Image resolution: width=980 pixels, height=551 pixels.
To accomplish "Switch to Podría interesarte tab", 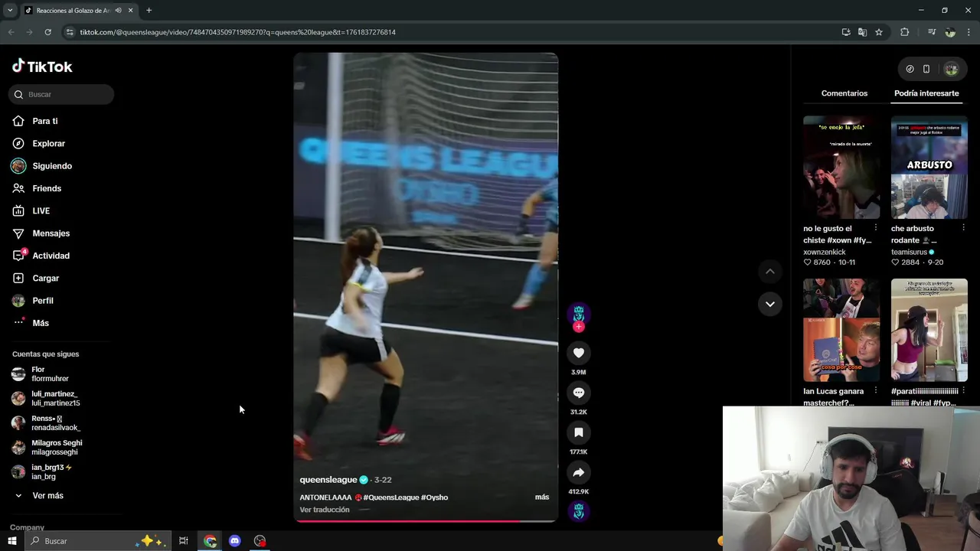I will [x=926, y=93].
